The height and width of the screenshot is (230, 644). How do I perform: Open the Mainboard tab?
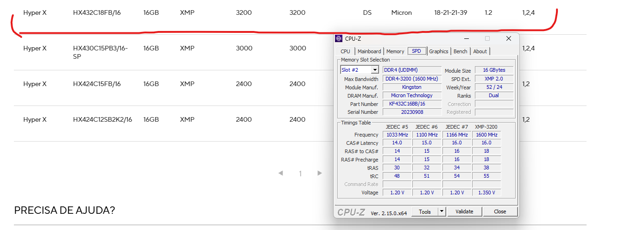369,51
